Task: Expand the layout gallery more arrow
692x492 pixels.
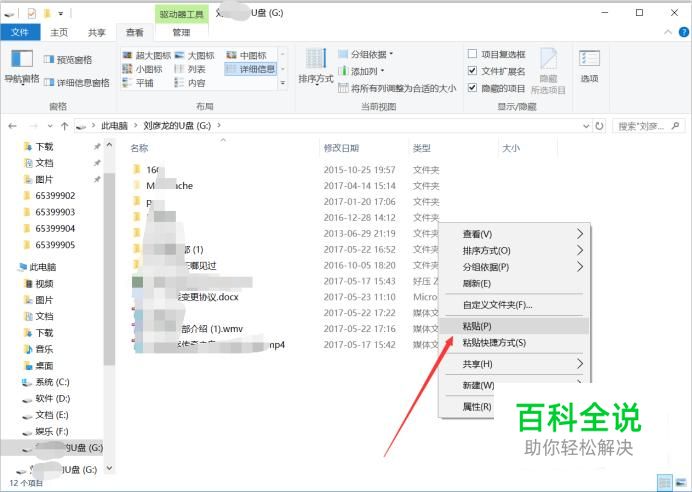Action: pyautogui.click(x=282, y=83)
